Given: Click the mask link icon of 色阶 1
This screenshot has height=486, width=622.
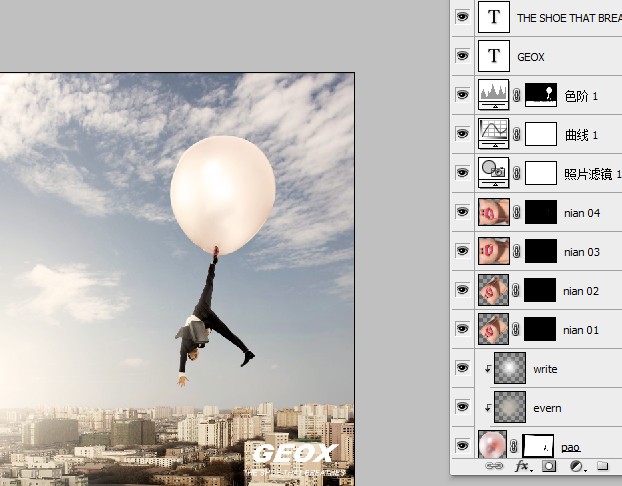Looking at the screenshot, I should click(x=516, y=95).
